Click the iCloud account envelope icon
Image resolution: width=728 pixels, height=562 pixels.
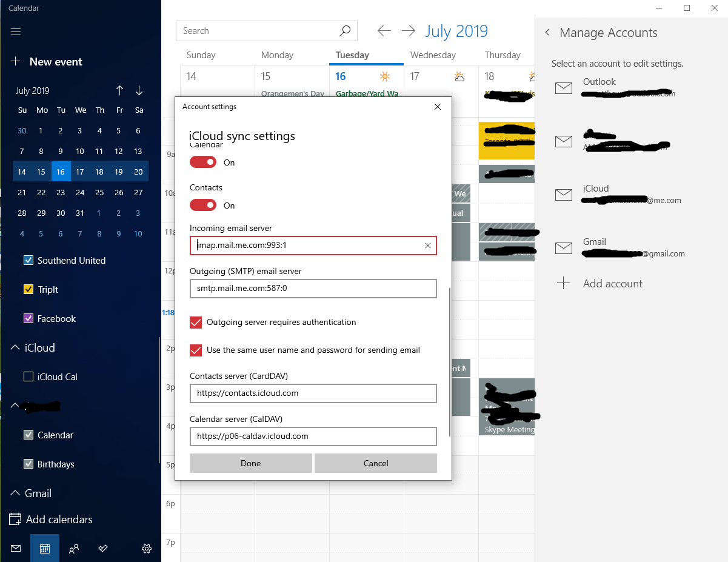point(564,195)
